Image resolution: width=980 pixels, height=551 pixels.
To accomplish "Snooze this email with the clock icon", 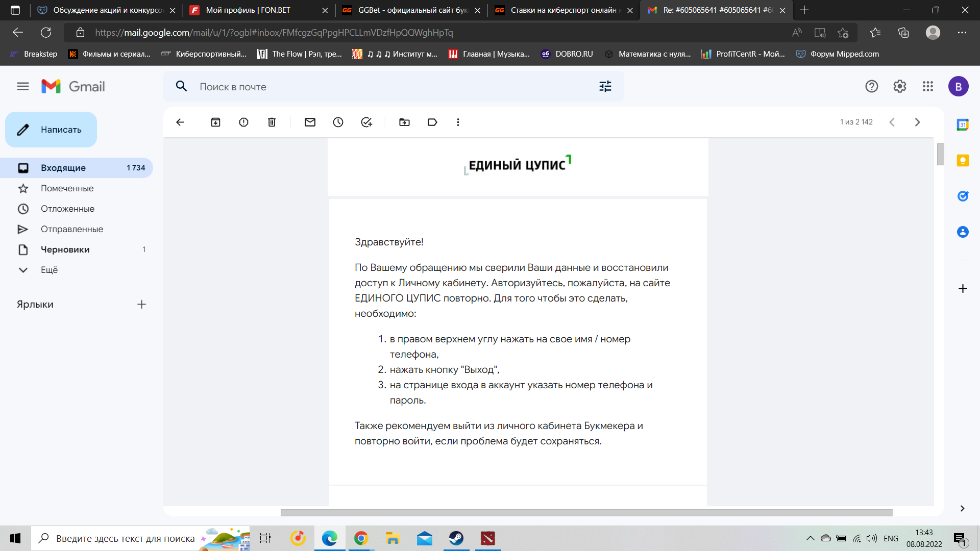I will click(x=338, y=122).
